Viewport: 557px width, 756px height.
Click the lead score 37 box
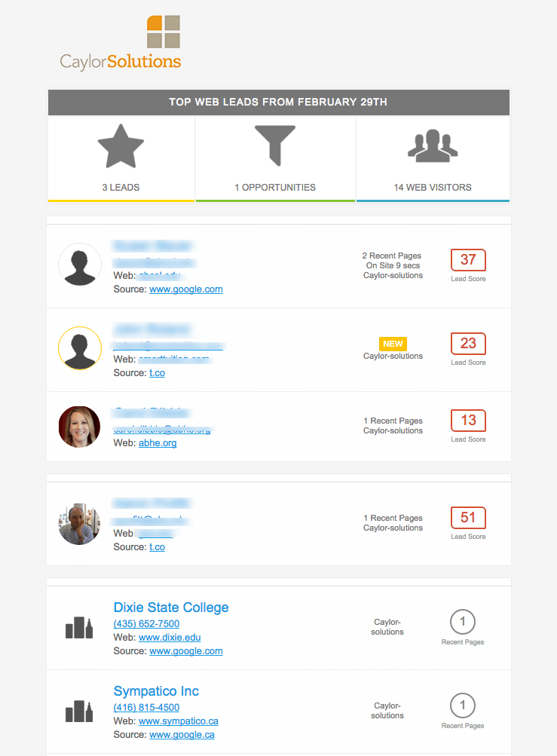tap(468, 260)
